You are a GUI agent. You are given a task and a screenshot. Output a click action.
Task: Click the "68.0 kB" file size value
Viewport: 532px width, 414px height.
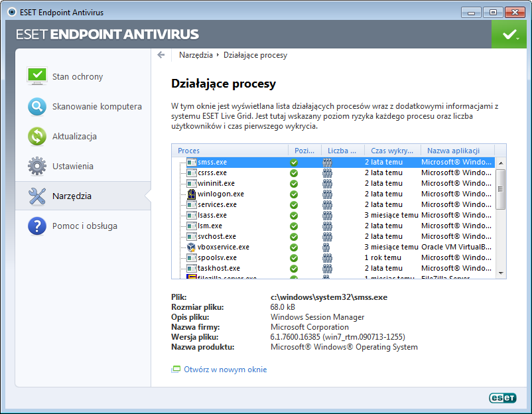click(x=283, y=307)
